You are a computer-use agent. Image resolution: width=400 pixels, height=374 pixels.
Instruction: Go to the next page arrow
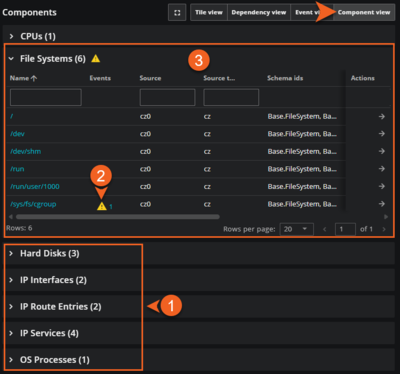tap(384, 229)
